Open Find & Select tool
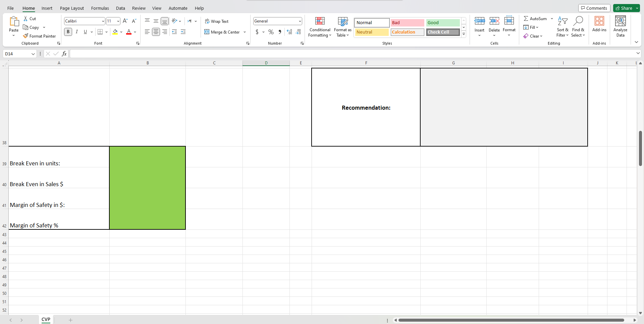This screenshot has width=644, height=324. coord(578,27)
